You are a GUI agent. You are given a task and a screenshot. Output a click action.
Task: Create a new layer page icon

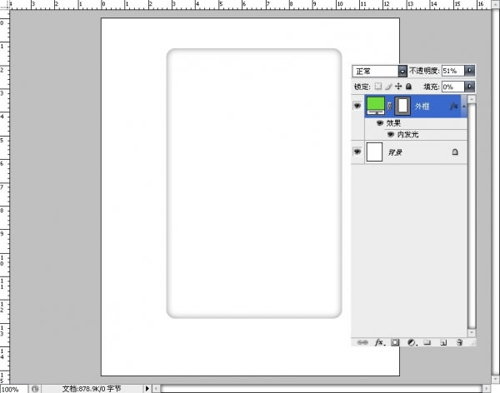click(443, 342)
